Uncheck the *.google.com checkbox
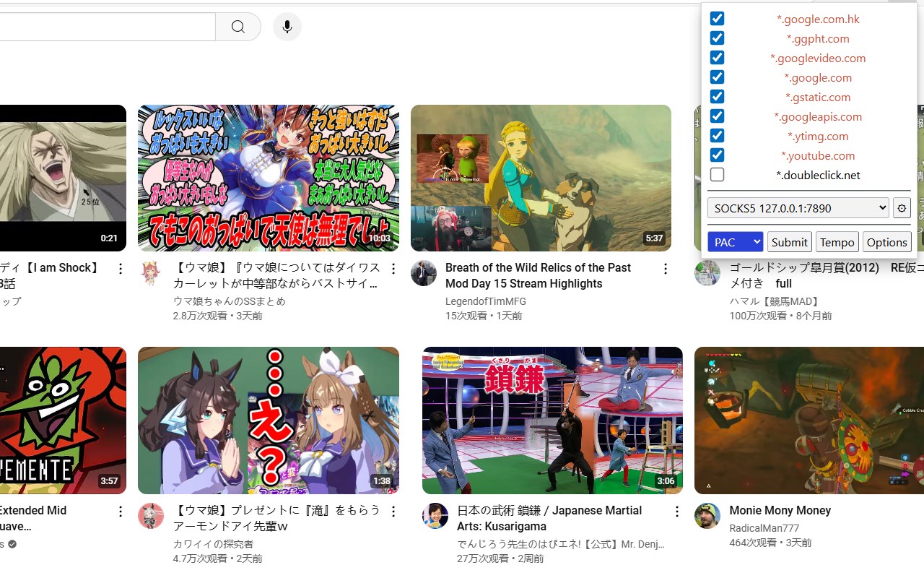The width and height of the screenshot is (924, 578). point(717,77)
